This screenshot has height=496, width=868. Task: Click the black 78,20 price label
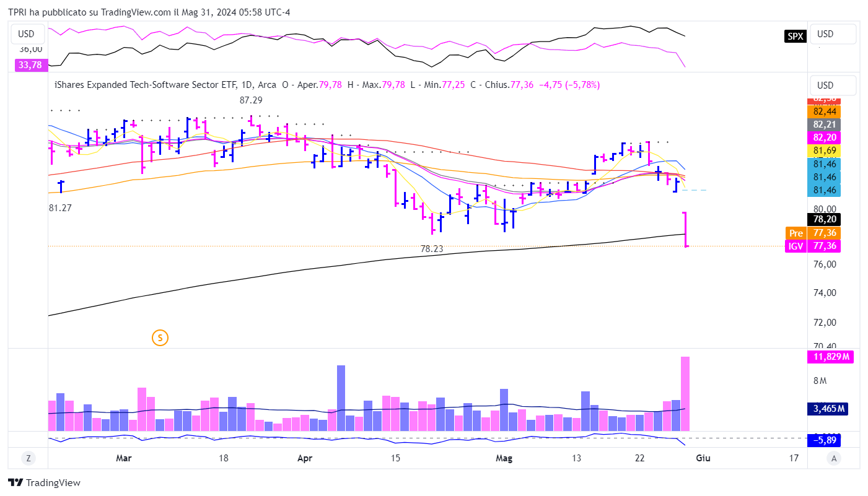point(830,219)
